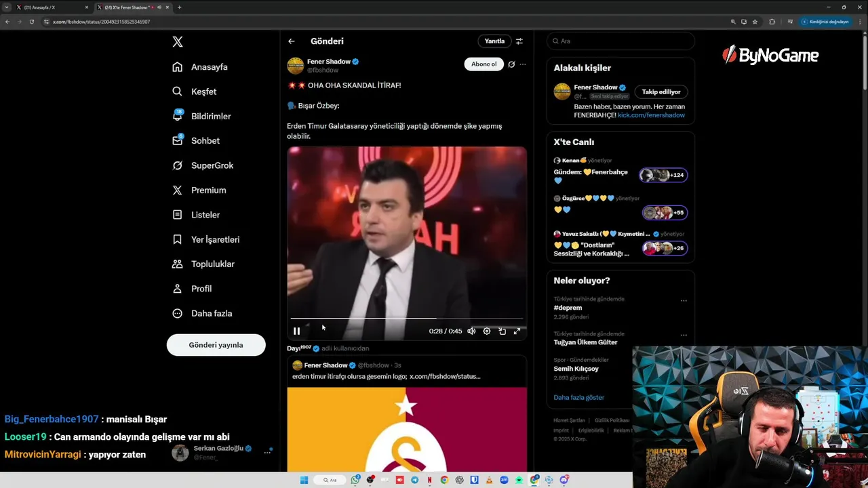The width and height of the screenshot is (868, 488).
Task: Open Semih Kılıçsoy trend
Action: (576, 369)
